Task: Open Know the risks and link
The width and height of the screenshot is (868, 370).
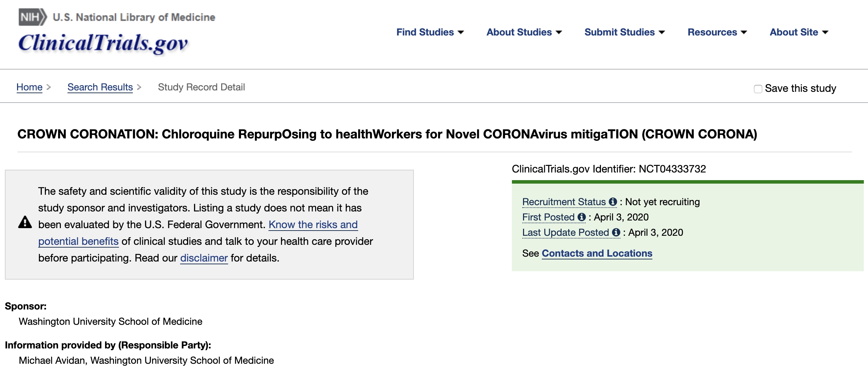Action: pyautogui.click(x=313, y=225)
